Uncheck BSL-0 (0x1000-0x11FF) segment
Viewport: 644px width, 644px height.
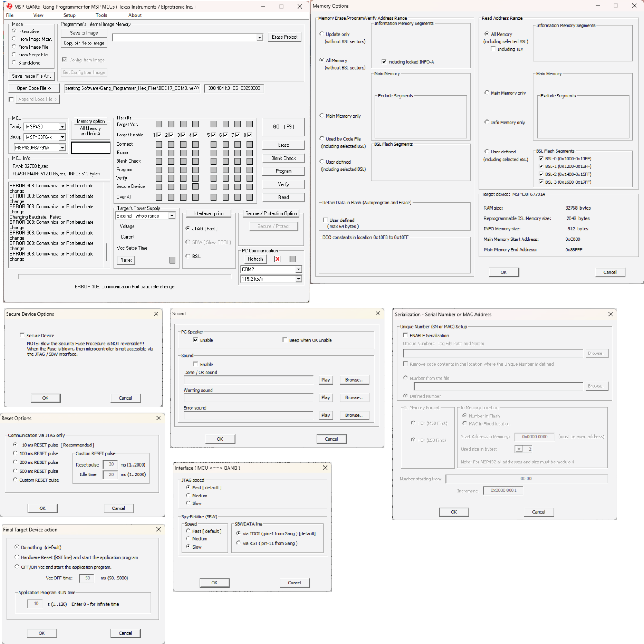541,159
